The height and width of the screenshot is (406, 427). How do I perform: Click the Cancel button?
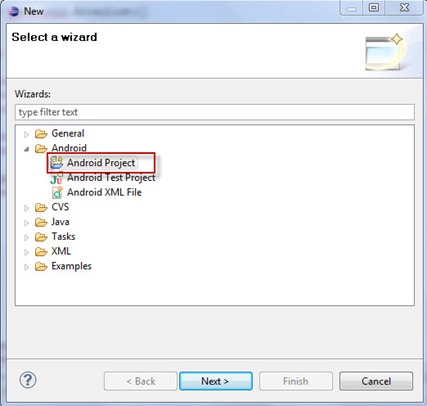376,381
